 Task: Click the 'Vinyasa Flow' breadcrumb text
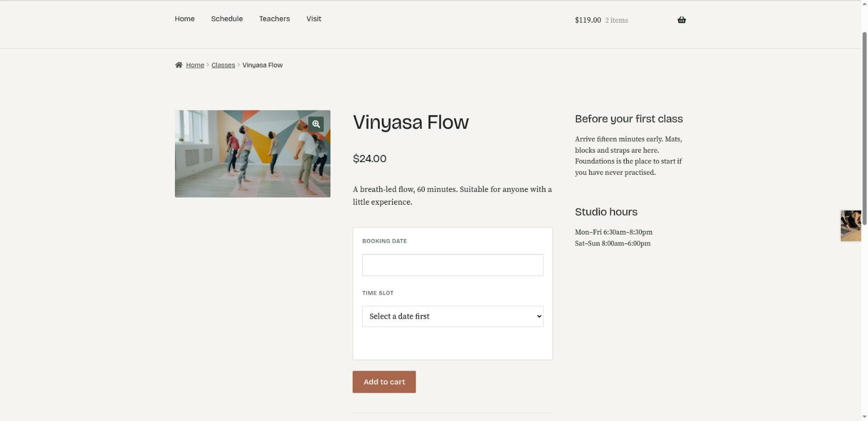pos(262,65)
